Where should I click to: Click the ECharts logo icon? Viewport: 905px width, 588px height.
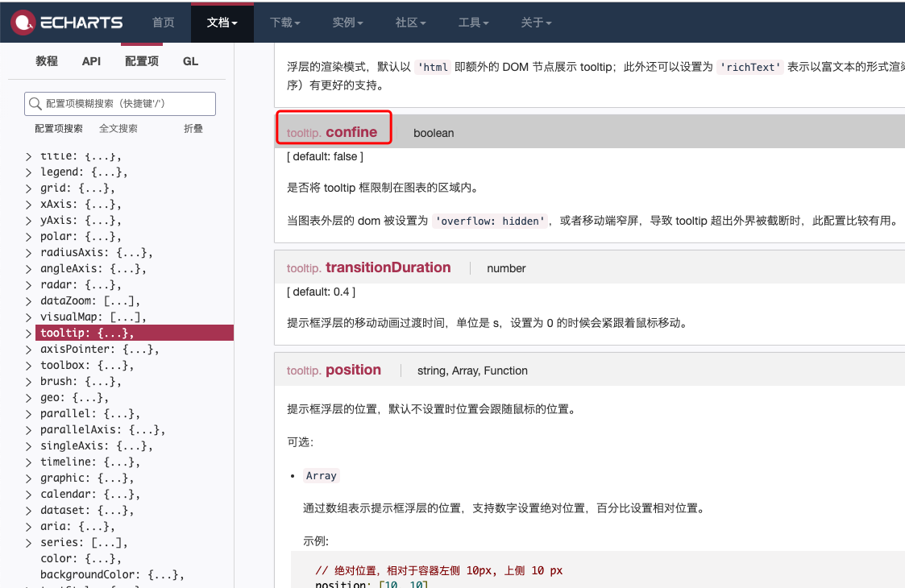click(x=23, y=22)
